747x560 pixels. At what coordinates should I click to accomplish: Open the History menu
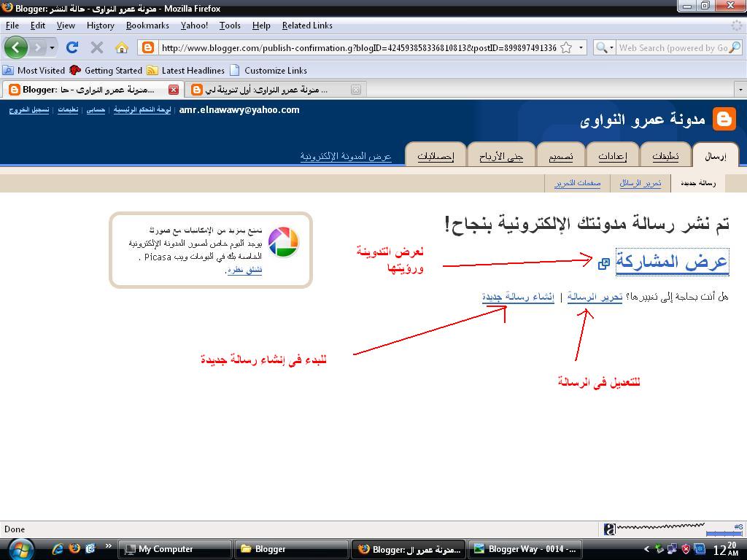(101, 26)
